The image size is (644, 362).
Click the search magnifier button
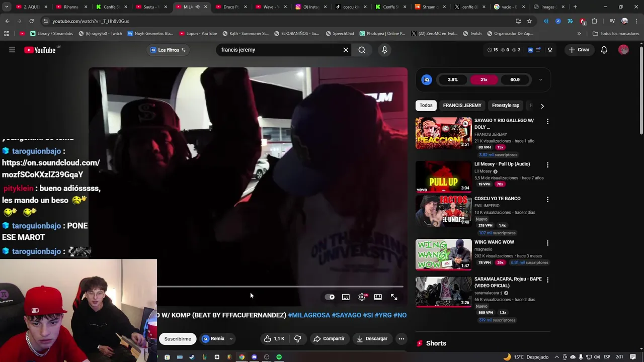[362, 50]
